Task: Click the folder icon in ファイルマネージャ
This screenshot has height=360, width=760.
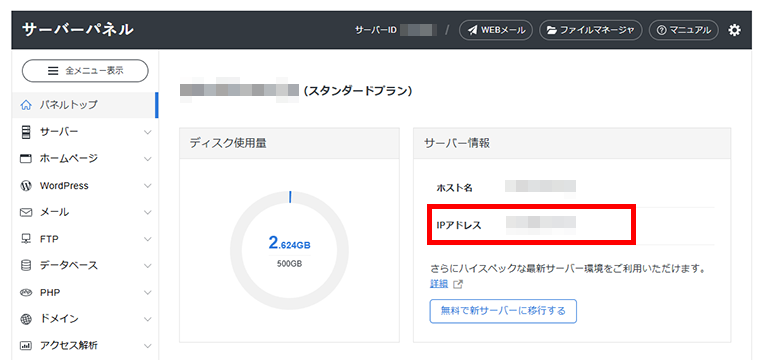Action: click(x=552, y=30)
